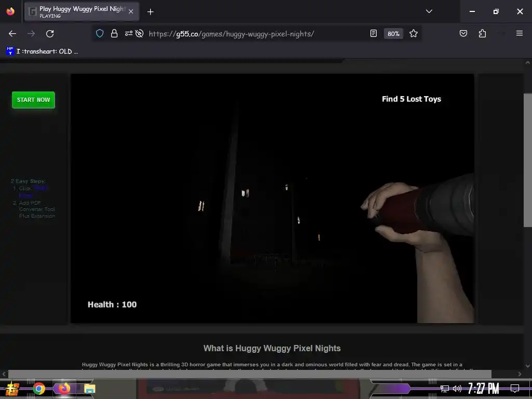Open File Explorer from taskbar
Screen dimensions: 532x399
(x=89, y=389)
